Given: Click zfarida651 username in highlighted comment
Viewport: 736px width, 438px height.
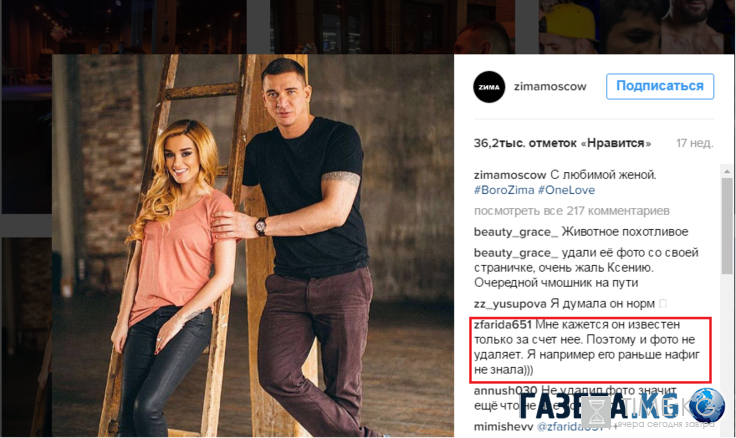Looking at the screenshot, I should 502,324.
